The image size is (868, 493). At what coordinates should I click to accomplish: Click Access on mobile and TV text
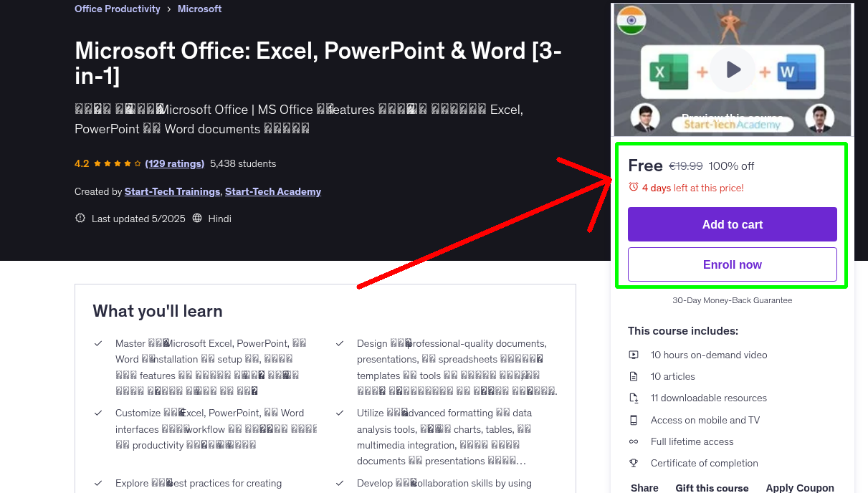coord(705,420)
